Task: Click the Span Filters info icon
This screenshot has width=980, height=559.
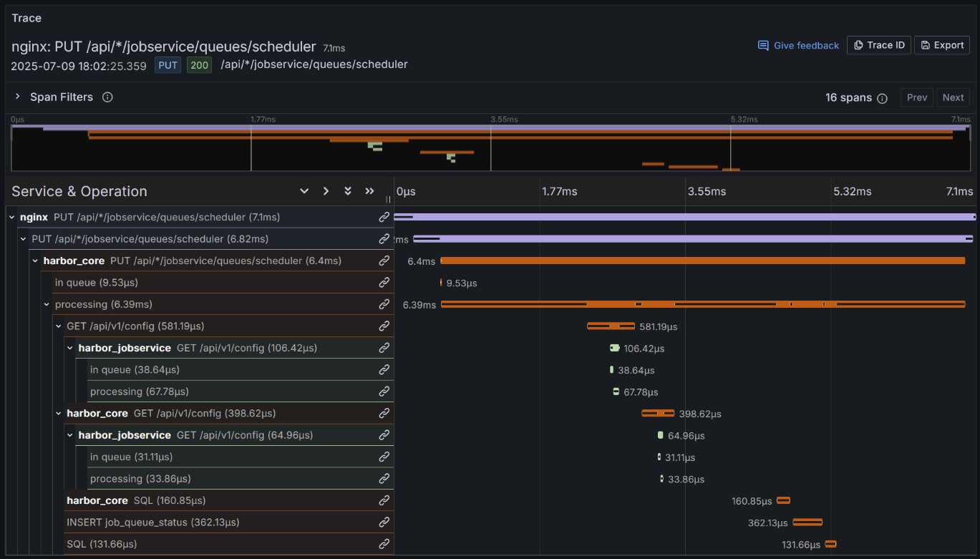Action: tap(107, 97)
